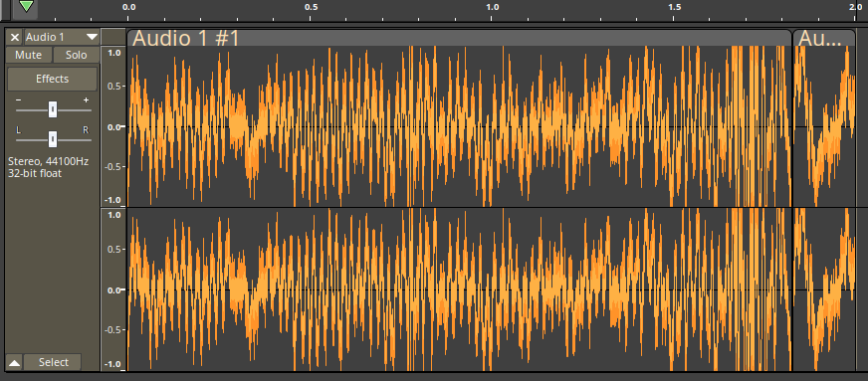Close the Audio 1 track with X
Image resolution: width=868 pixels, height=381 pixels.
15,37
